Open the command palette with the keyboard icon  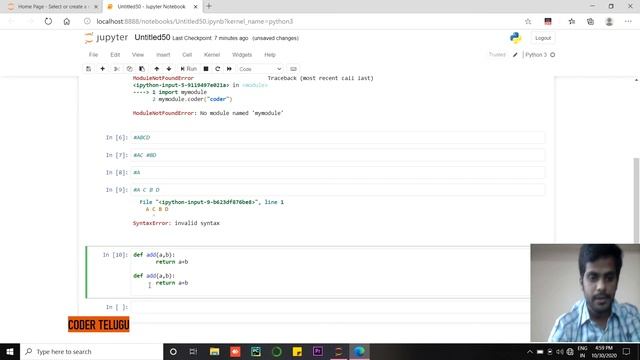coord(293,69)
